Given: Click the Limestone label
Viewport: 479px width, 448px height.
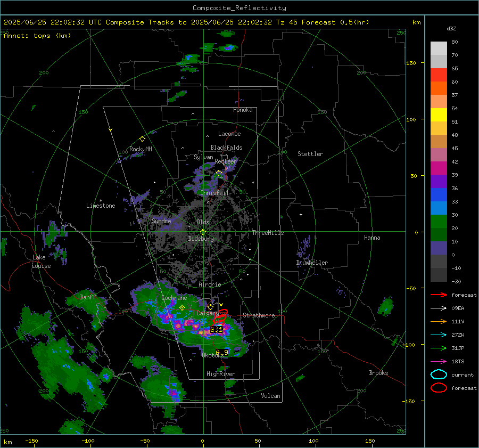Looking at the screenshot, I should 101,206.
